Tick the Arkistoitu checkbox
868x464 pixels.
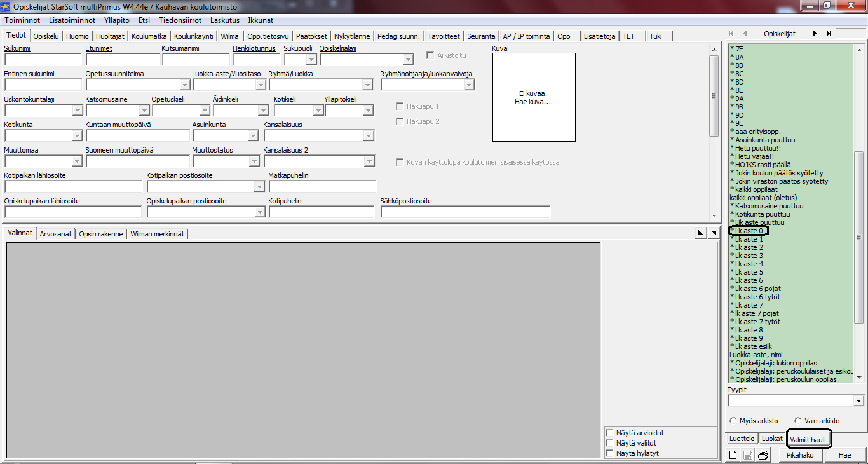pos(430,55)
